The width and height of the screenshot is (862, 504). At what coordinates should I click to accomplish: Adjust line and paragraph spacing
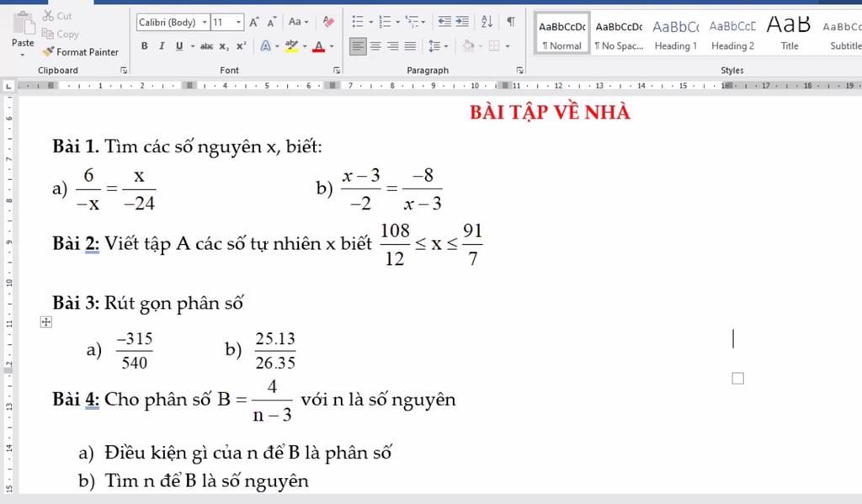[434, 46]
